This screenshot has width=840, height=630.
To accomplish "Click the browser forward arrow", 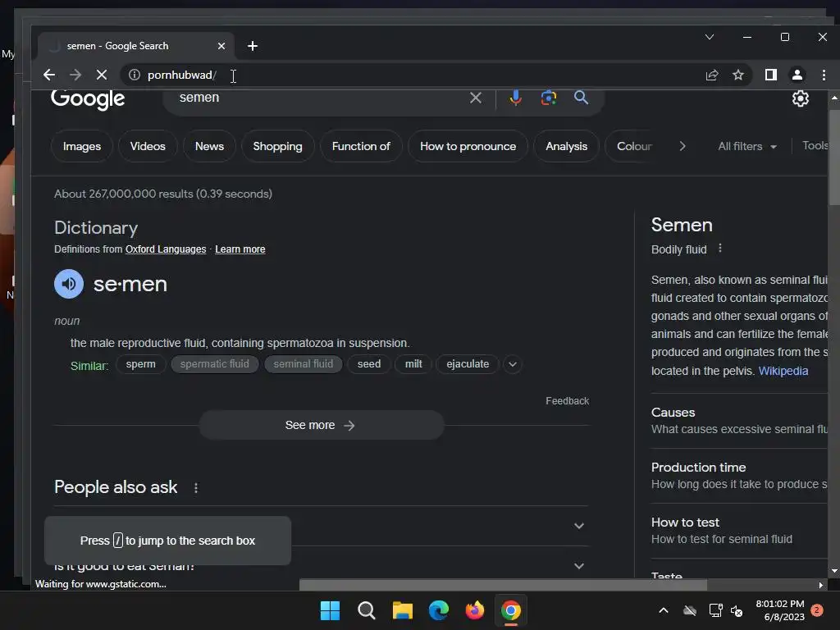I will coord(75,75).
